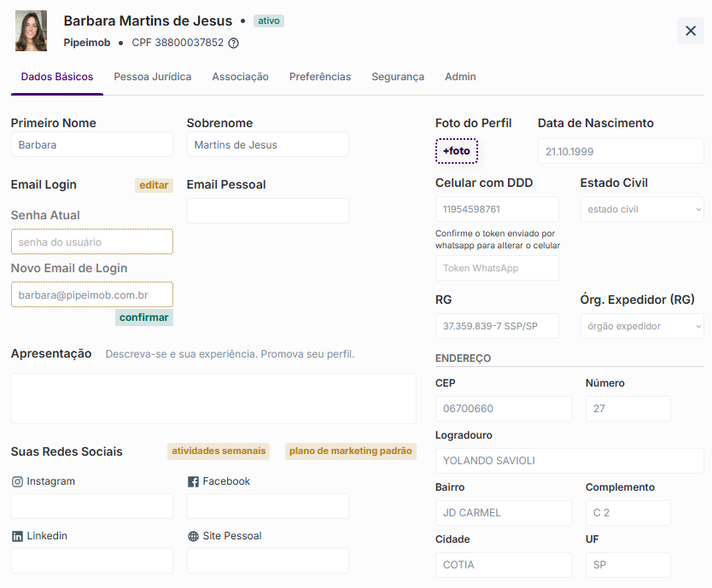Close the profile dialog with X
This screenshot has width=712, height=588.
tap(691, 31)
